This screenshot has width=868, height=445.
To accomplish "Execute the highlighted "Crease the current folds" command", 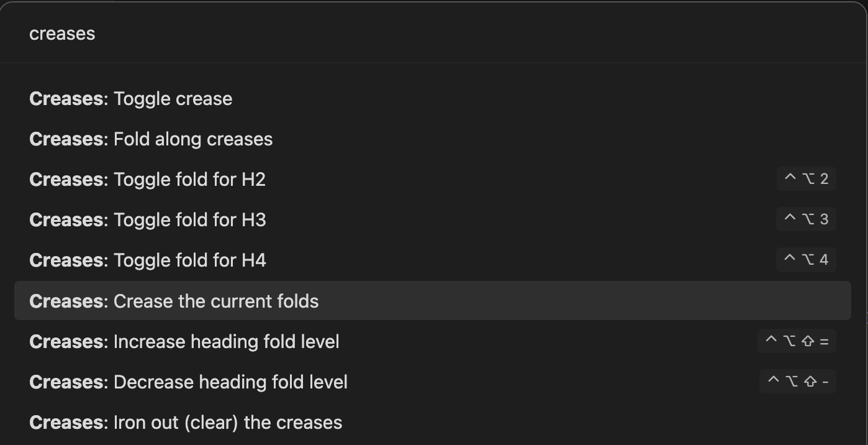I will coord(174,300).
